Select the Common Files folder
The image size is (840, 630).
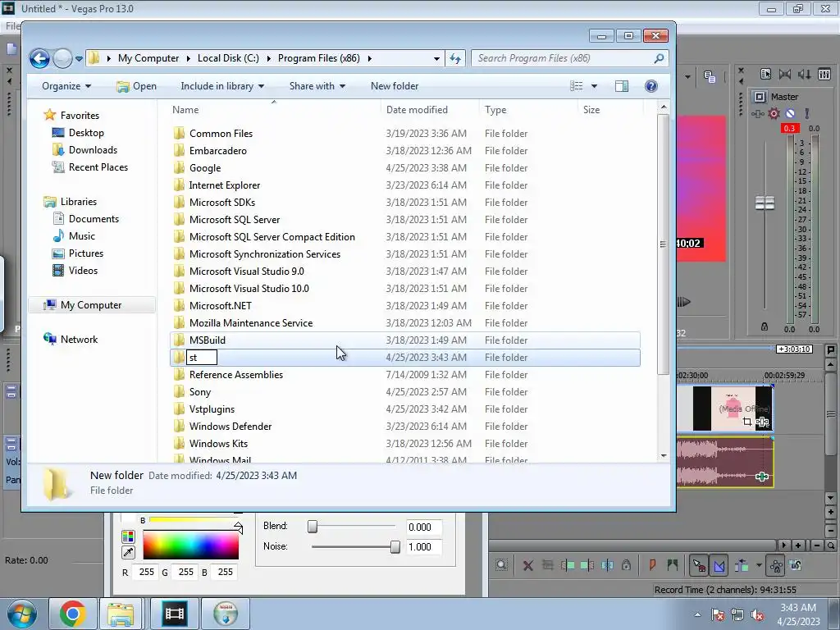point(221,134)
